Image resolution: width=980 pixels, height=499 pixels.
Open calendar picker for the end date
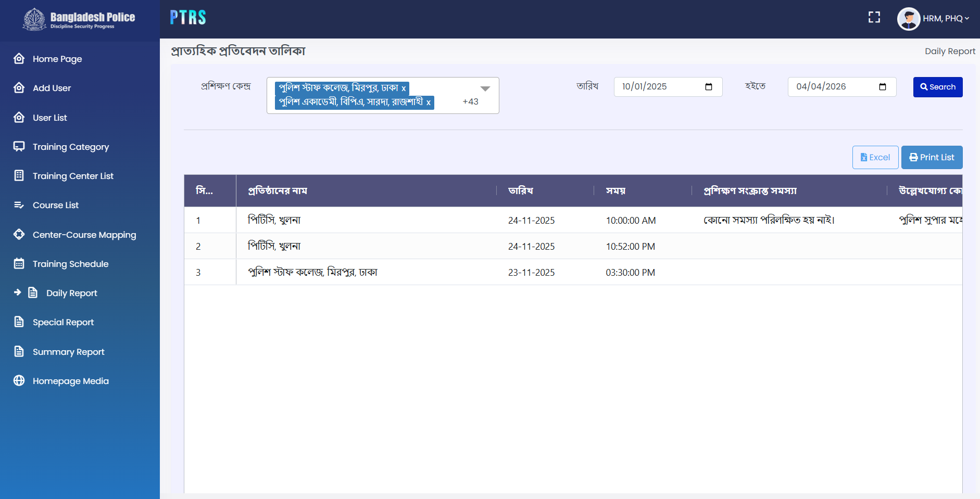click(x=882, y=87)
